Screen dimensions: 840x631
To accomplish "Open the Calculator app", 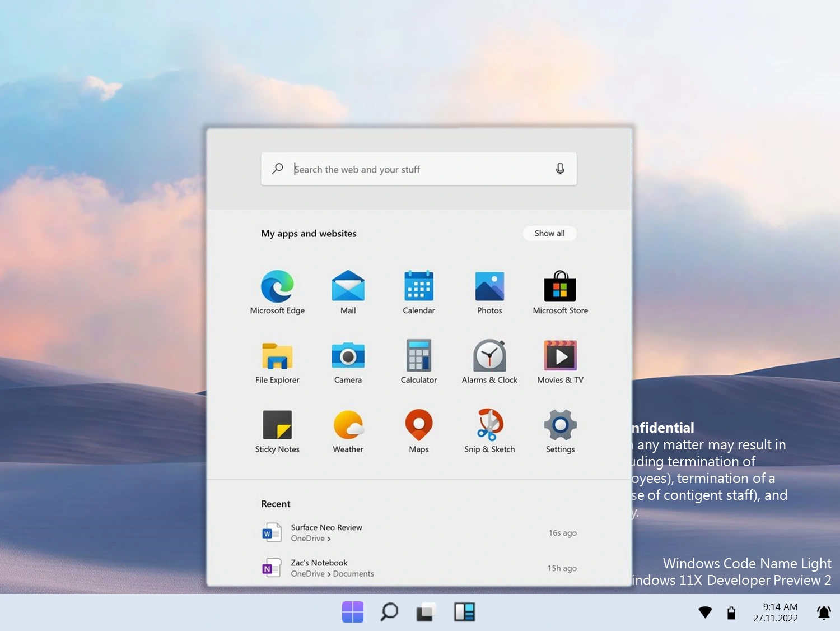I will click(x=419, y=362).
